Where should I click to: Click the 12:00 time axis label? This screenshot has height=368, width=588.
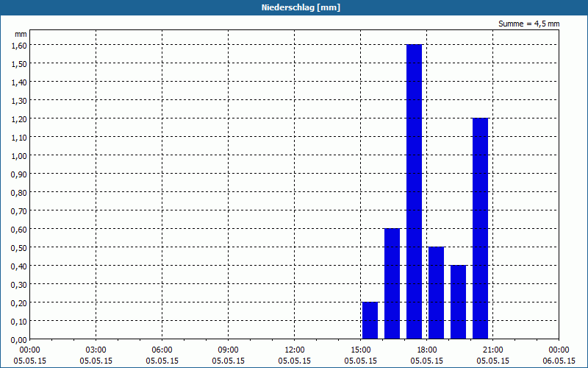click(x=295, y=350)
